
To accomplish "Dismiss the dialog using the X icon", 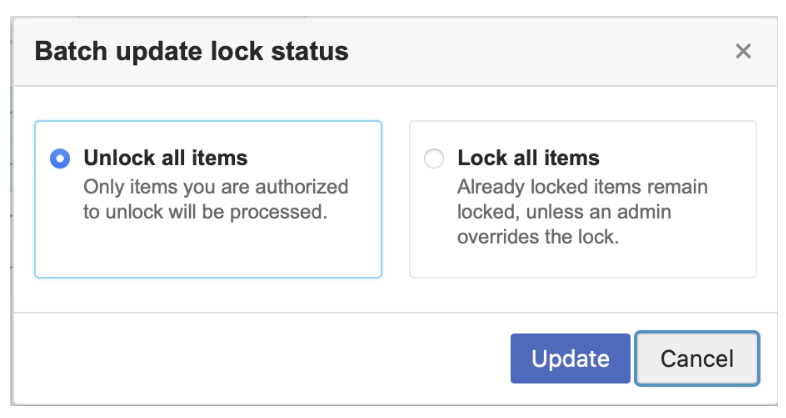I will 743,51.
